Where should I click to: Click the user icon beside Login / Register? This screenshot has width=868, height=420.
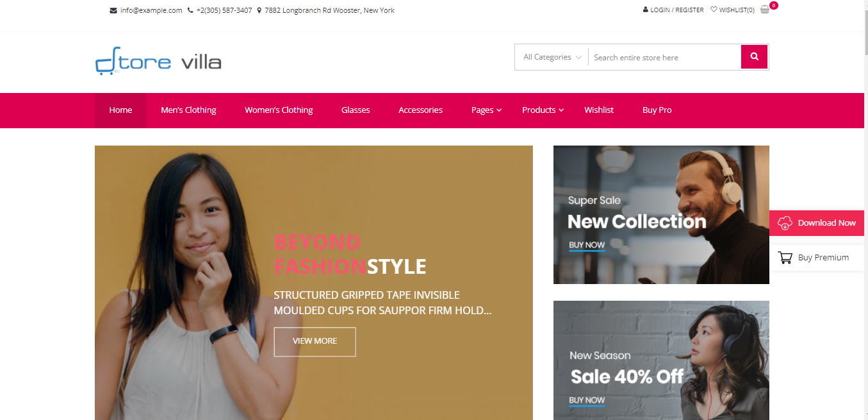click(x=646, y=10)
